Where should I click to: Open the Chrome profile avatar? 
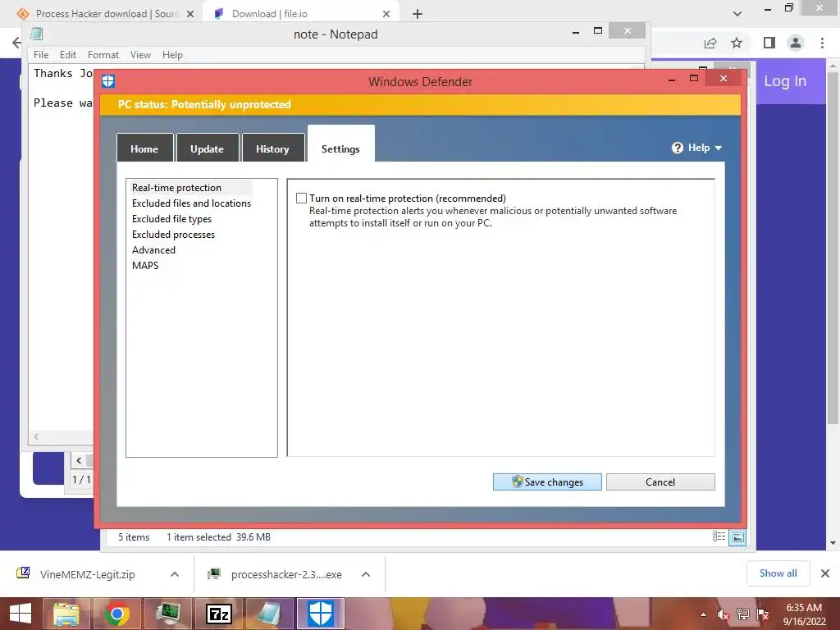tap(796, 43)
